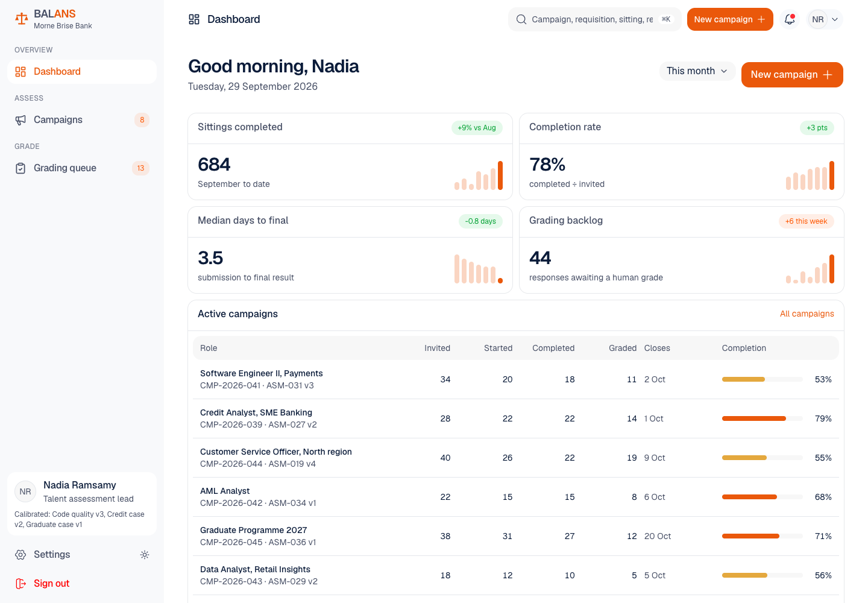Viewport: 868px width, 603px height.
Task: Click the -0.8 days badge
Action: 480,221
